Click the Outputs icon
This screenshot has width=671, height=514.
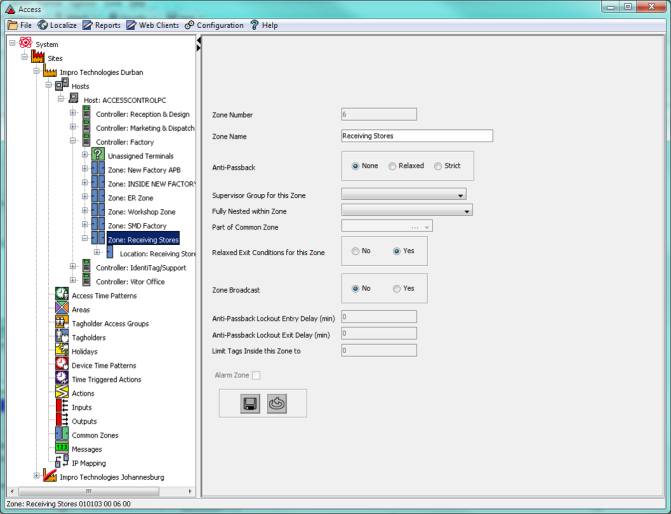(x=62, y=420)
